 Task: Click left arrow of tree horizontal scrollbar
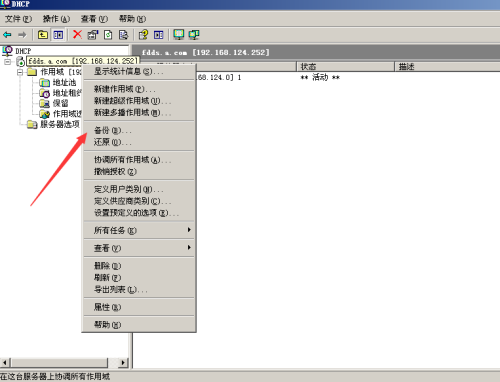point(5,362)
